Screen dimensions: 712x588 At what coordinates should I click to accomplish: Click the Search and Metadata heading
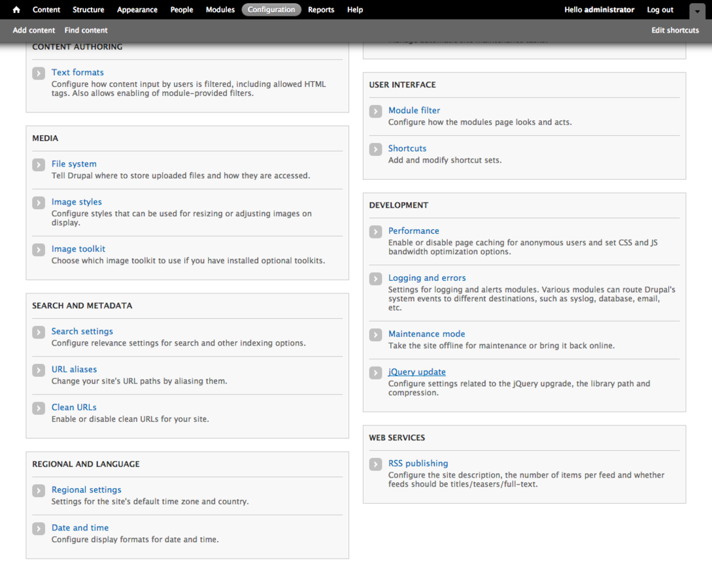82,305
